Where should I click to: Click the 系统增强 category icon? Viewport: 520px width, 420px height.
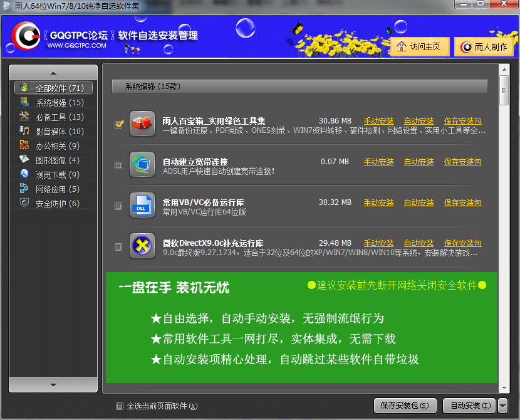24,102
